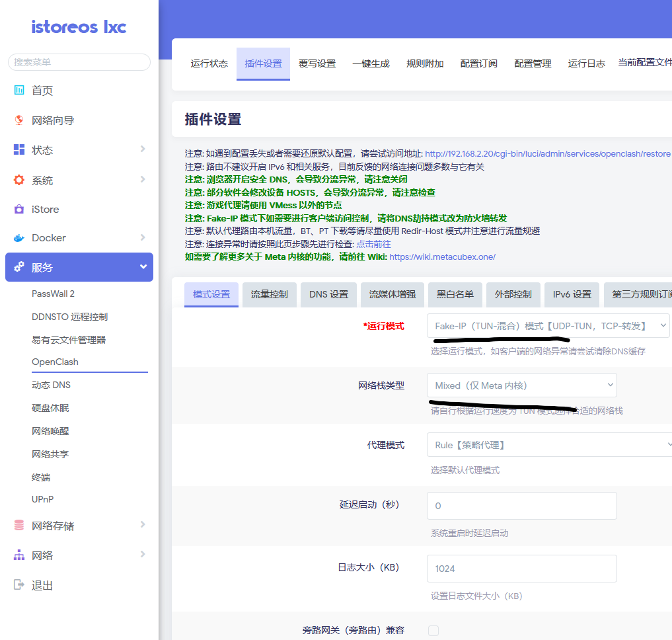Open the IPv6 设置 sub-tab
The width and height of the screenshot is (672, 640).
tap(572, 295)
